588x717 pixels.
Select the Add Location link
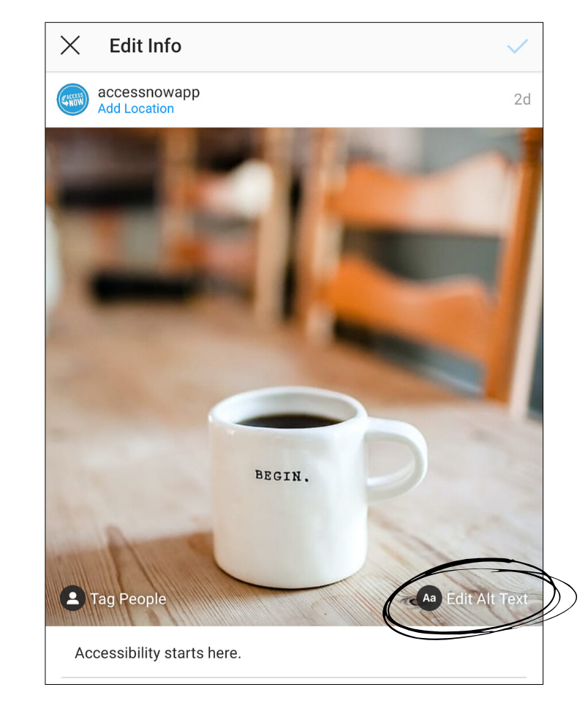(x=136, y=108)
